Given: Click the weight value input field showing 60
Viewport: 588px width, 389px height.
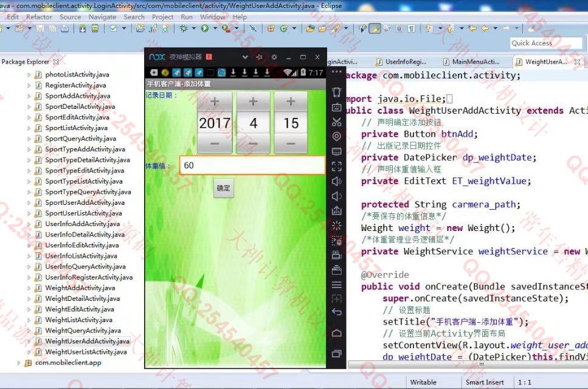Looking at the screenshot, I should pos(252,165).
